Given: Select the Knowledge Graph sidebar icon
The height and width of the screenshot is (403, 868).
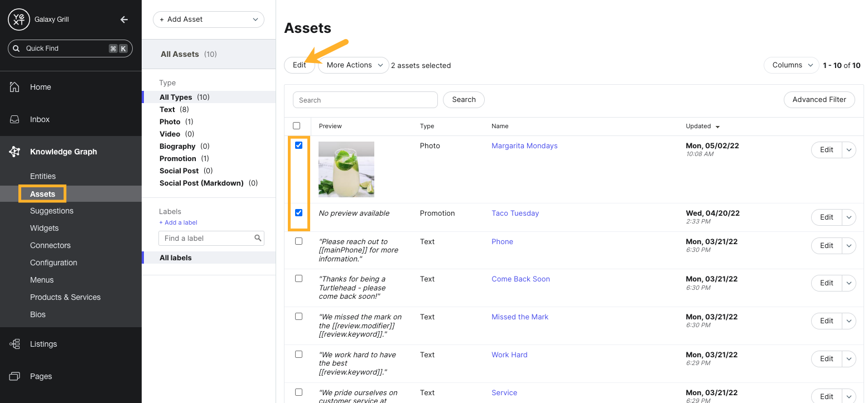Looking at the screenshot, I should [x=13, y=151].
